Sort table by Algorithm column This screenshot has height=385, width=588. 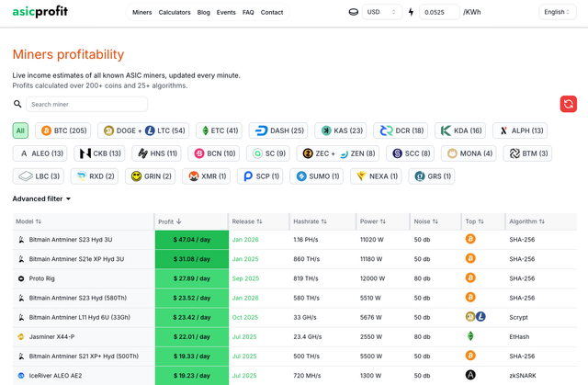click(x=526, y=221)
